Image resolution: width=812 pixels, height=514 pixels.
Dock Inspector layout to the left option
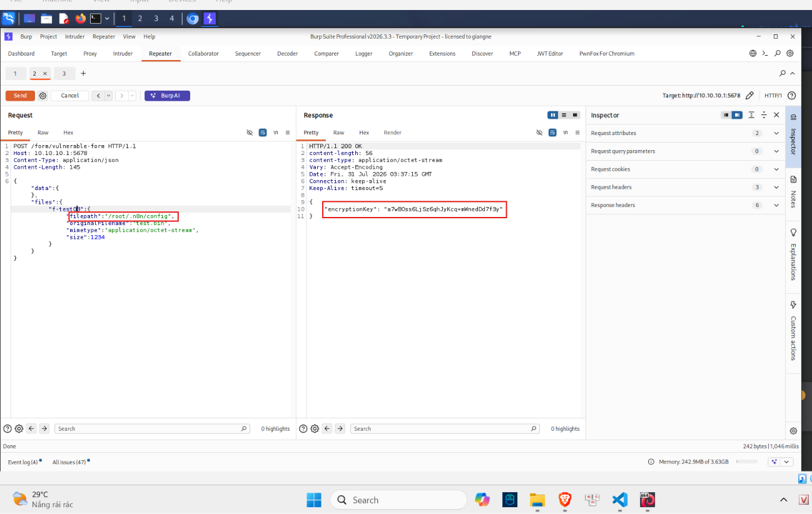click(726, 115)
